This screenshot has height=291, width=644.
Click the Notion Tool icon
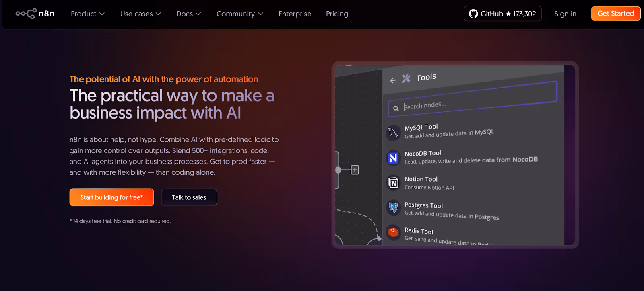pos(393,183)
